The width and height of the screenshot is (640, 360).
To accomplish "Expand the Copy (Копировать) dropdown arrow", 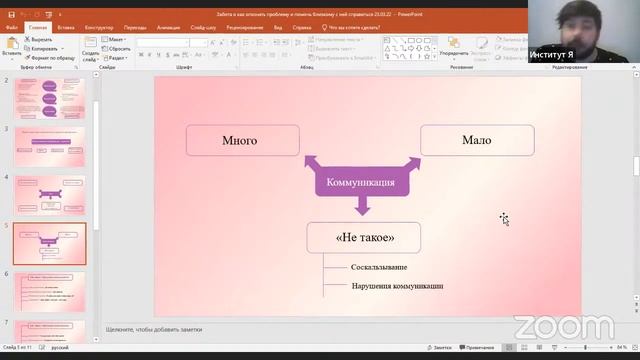I will pos(62,49).
